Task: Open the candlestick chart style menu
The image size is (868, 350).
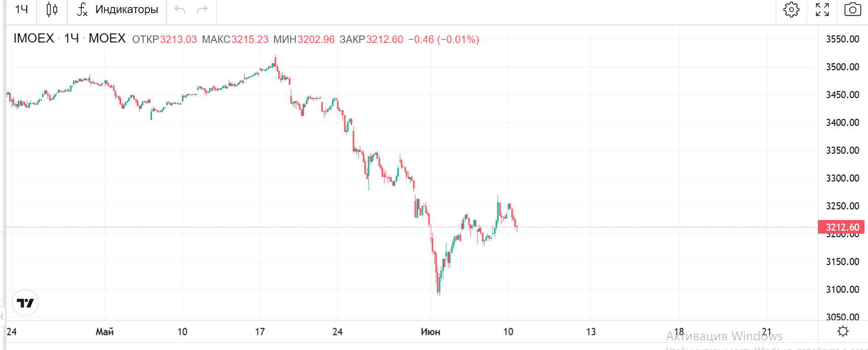Action: [52, 10]
